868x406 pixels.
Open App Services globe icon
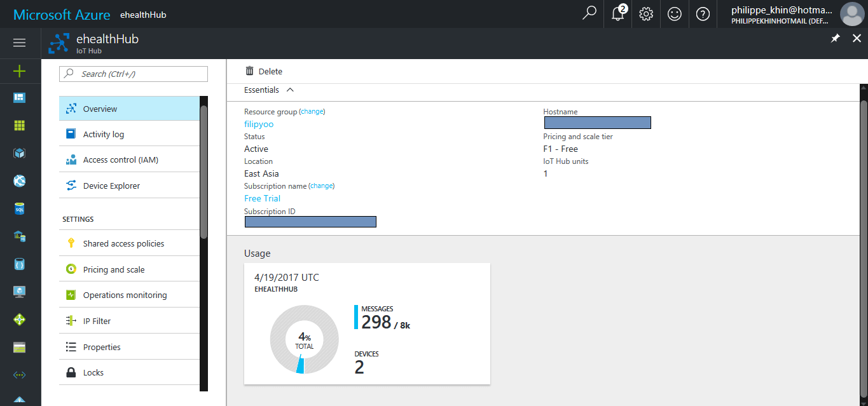19,181
